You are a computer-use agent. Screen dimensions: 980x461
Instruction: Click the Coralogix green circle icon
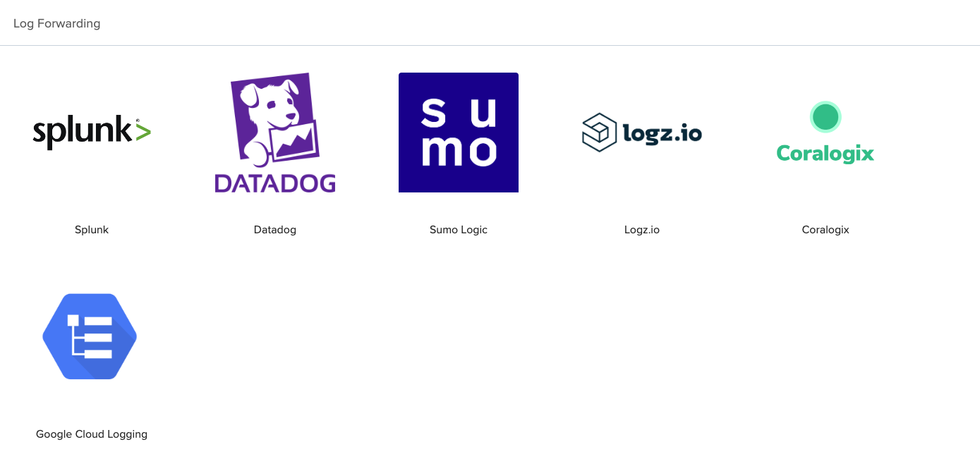(825, 117)
